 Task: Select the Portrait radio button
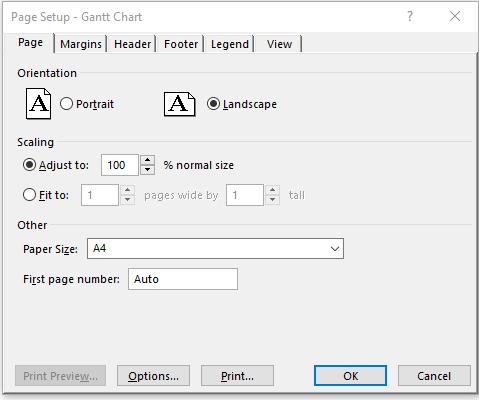66,104
